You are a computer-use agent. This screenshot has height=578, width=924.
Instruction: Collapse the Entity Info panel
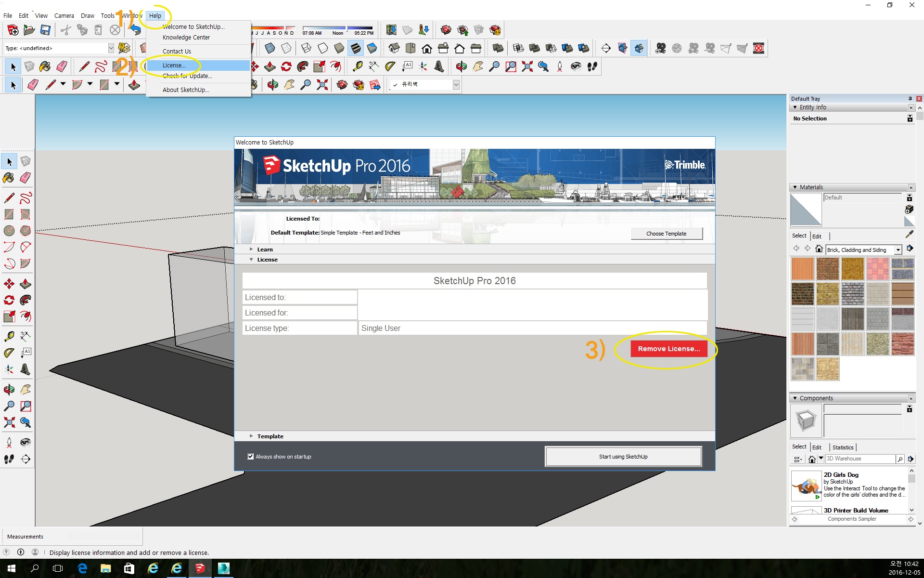click(795, 107)
